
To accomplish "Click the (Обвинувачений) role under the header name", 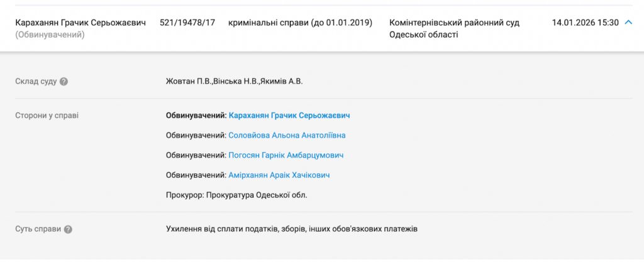I will tap(50, 35).
